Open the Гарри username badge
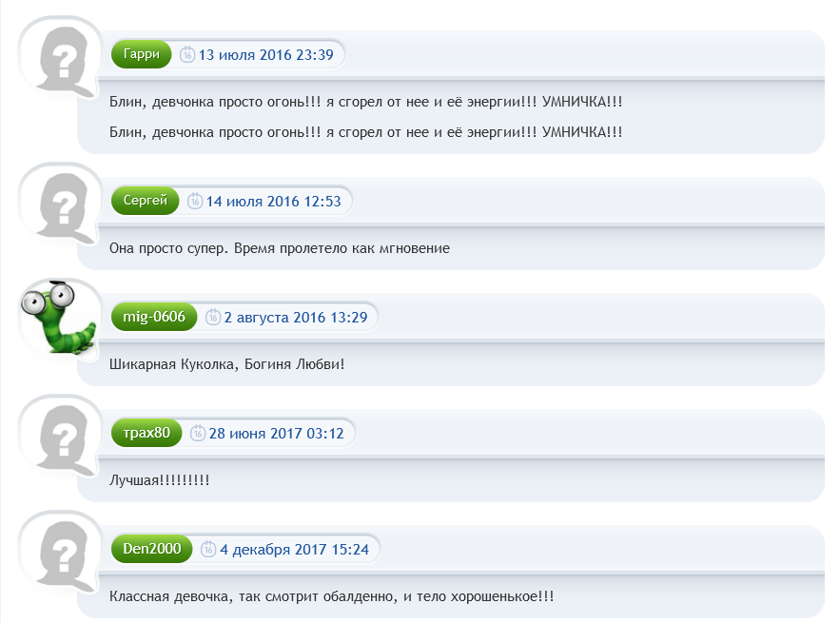The width and height of the screenshot is (840, 623). pyautogui.click(x=142, y=55)
